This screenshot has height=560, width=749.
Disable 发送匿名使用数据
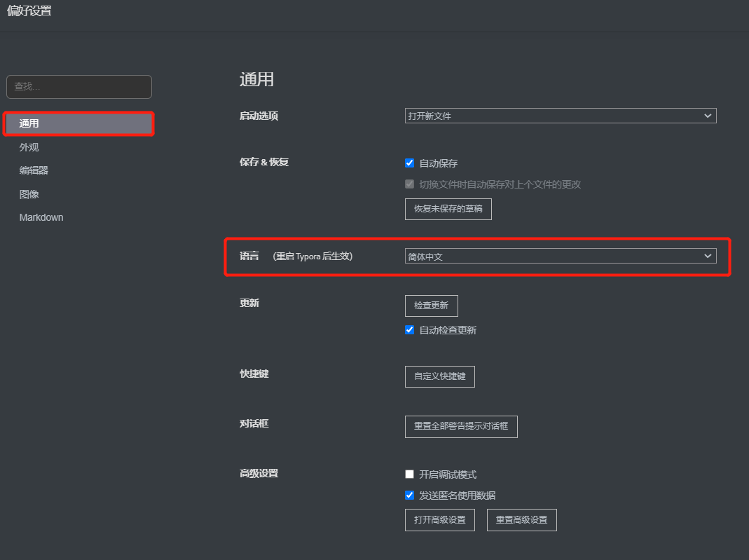tap(409, 495)
